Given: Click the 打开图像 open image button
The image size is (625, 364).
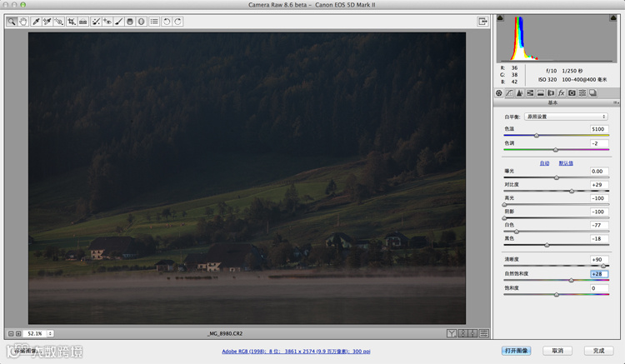Looking at the screenshot, I should (516, 351).
